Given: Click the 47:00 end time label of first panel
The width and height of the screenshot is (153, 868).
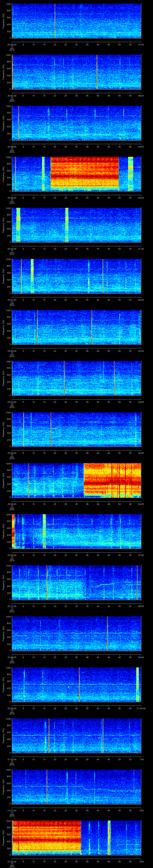Looking at the screenshot, I should point(141,44).
